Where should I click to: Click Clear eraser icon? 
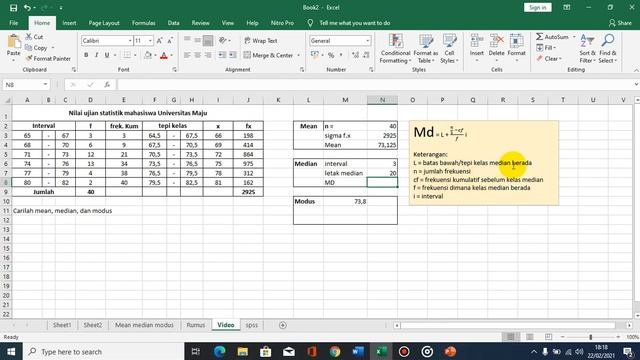coord(540,58)
